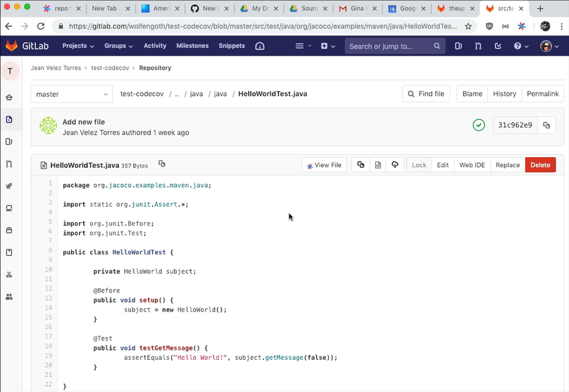Image resolution: width=569 pixels, height=392 pixels.
Task: Open Issues from the sidebar
Action: (x=10, y=141)
